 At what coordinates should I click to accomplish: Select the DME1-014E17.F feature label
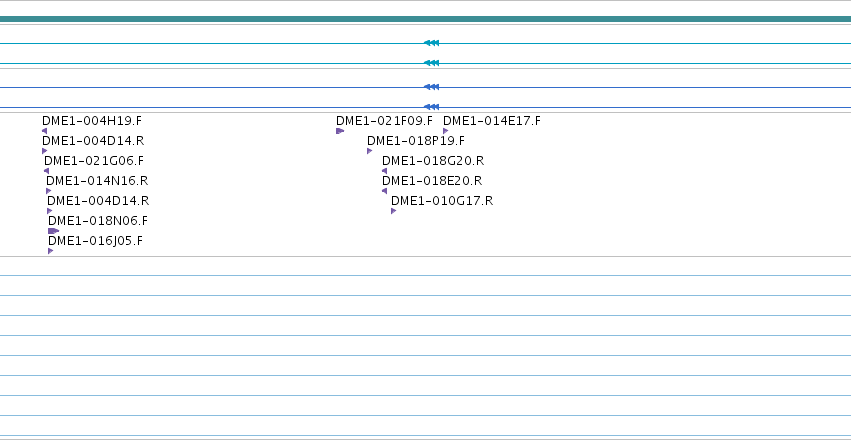coord(492,121)
